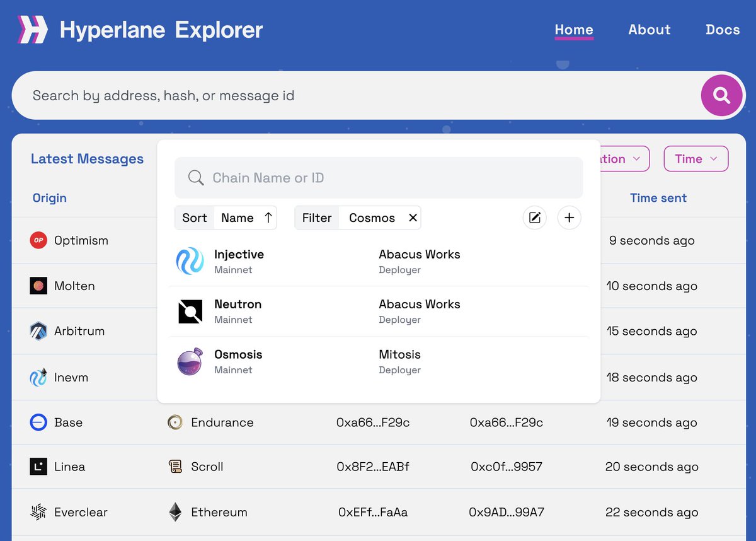Select the Abacus Works deployer entry for Injective
The height and width of the screenshot is (541, 756).
[419, 260]
